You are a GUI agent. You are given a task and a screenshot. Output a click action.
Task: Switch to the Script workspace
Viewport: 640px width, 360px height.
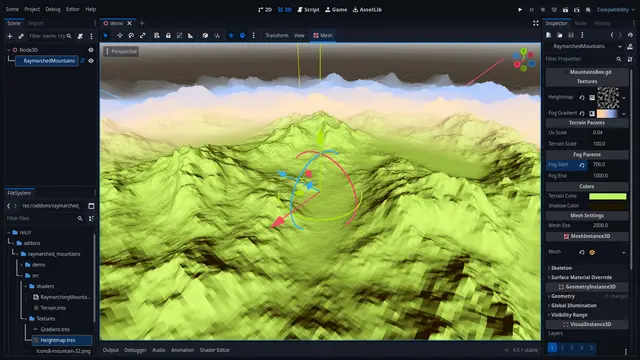point(308,9)
